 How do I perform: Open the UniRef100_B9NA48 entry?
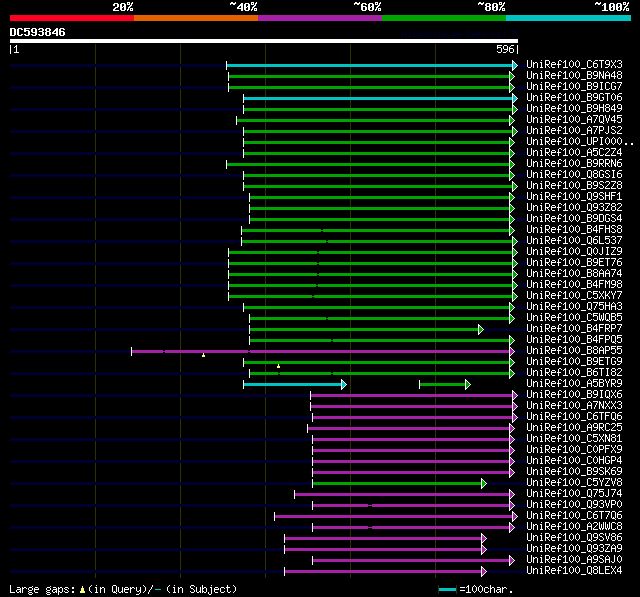tap(574, 75)
